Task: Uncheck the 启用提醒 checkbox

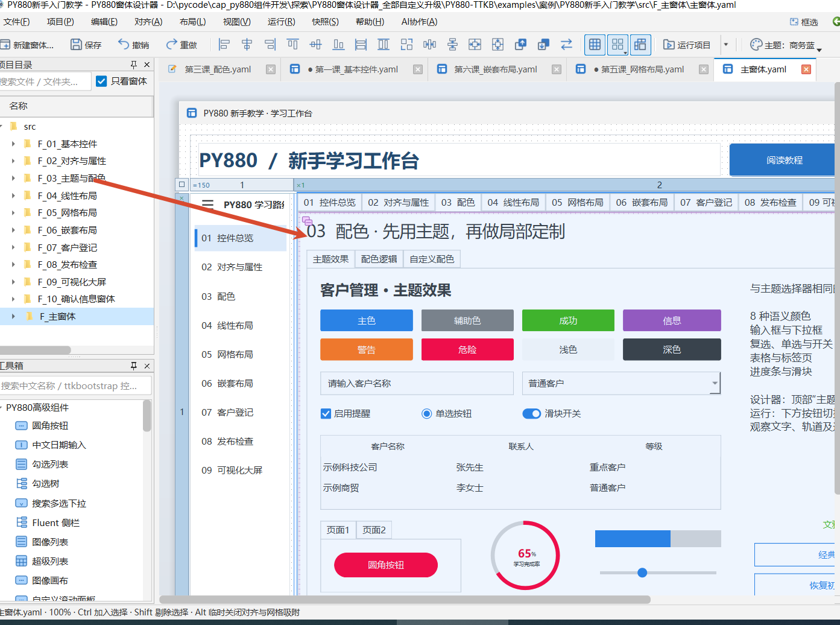Action: point(326,414)
